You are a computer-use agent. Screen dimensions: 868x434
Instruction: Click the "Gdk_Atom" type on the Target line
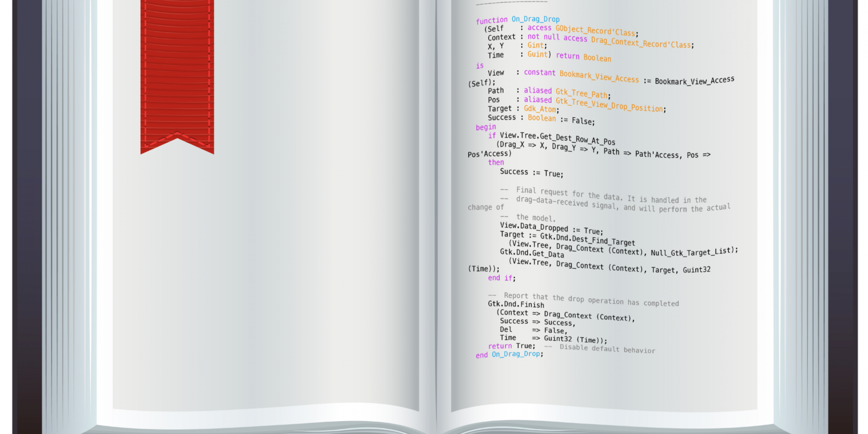click(x=540, y=109)
